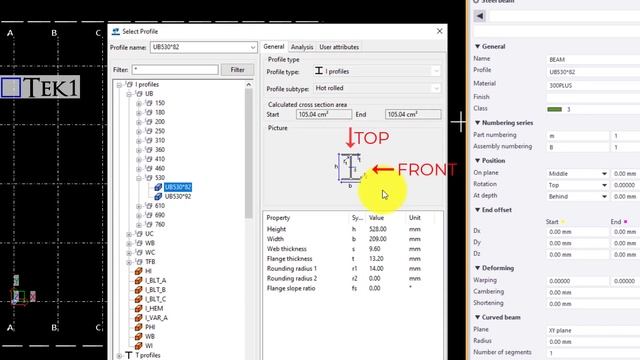The height and width of the screenshot is (360, 640).
Task: Click the Filter button
Action: (x=237, y=70)
